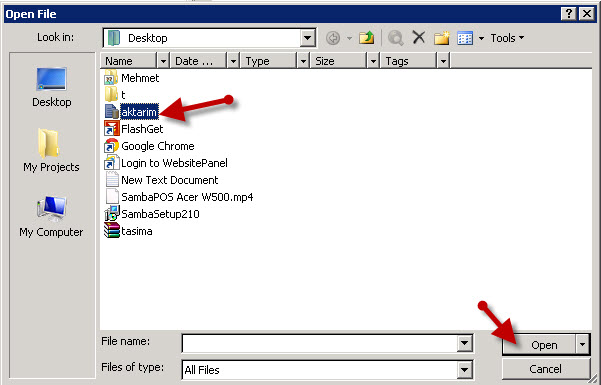This screenshot has height=385, width=601.
Task: Click the SambaSetup210 installer icon
Action: [x=112, y=213]
